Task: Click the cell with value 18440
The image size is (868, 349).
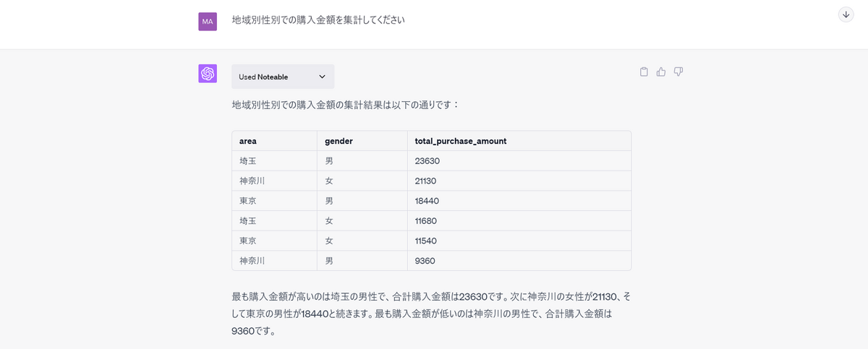Action: [x=519, y=201]
